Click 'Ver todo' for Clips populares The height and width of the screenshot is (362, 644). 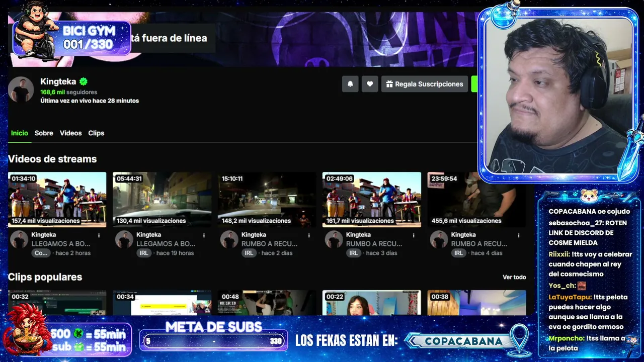[x=514, y=277]
